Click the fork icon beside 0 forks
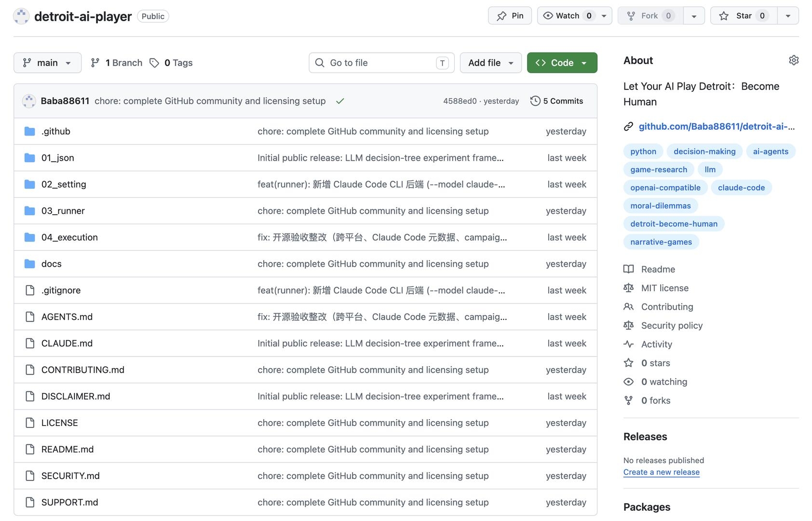Image resolution: width=812 pixels, height=521 pixels. (x=628, y=400)
